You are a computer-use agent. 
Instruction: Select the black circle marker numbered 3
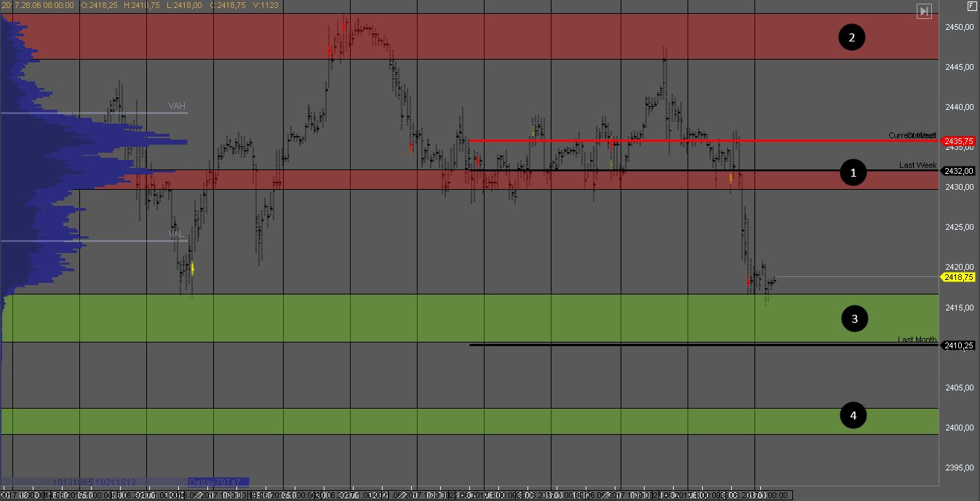point(854,318)
